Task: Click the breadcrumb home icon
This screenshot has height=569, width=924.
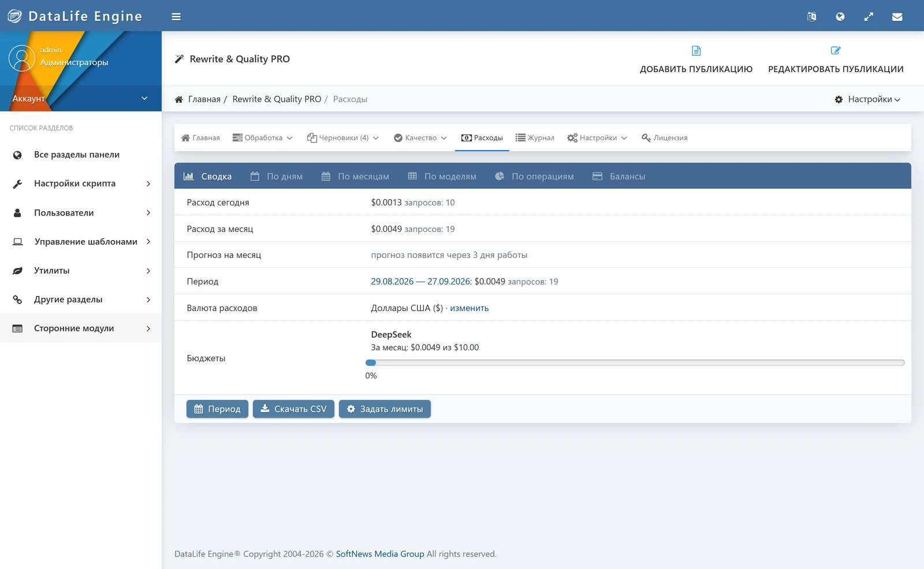Action: pos(179,99)
